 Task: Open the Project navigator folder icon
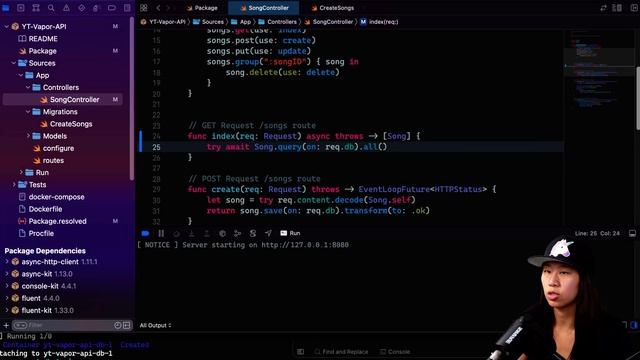[6, 8]
